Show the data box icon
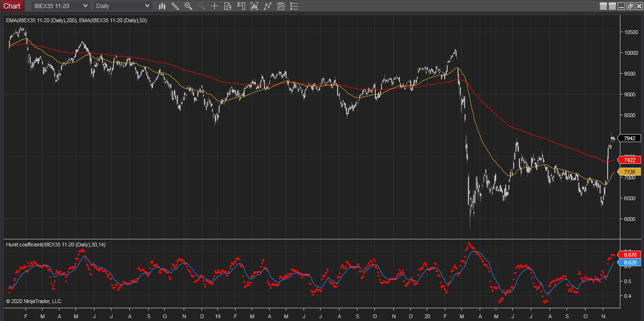 click(228, 6)
